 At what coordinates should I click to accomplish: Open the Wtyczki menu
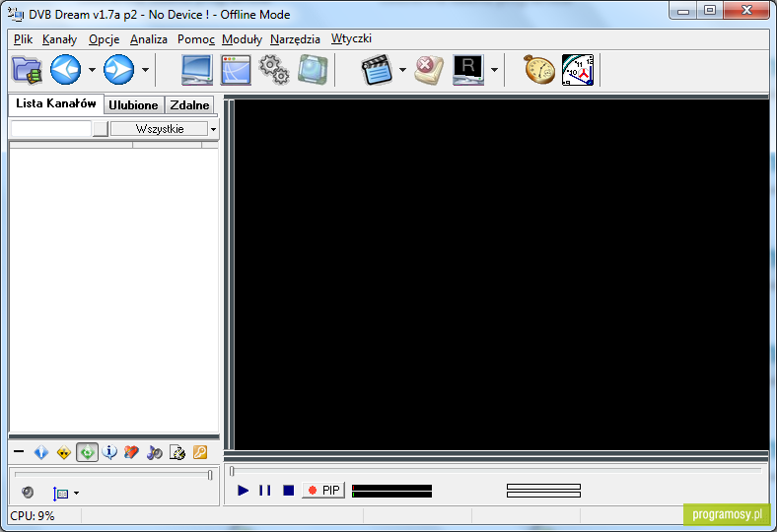[x=351, y=39]
